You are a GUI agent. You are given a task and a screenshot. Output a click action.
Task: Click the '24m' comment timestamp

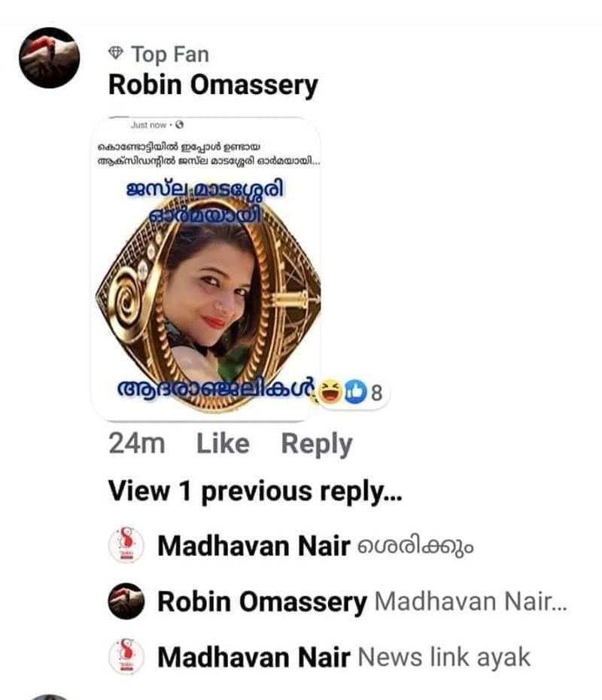pyautogui.click(x=137, y=444)
